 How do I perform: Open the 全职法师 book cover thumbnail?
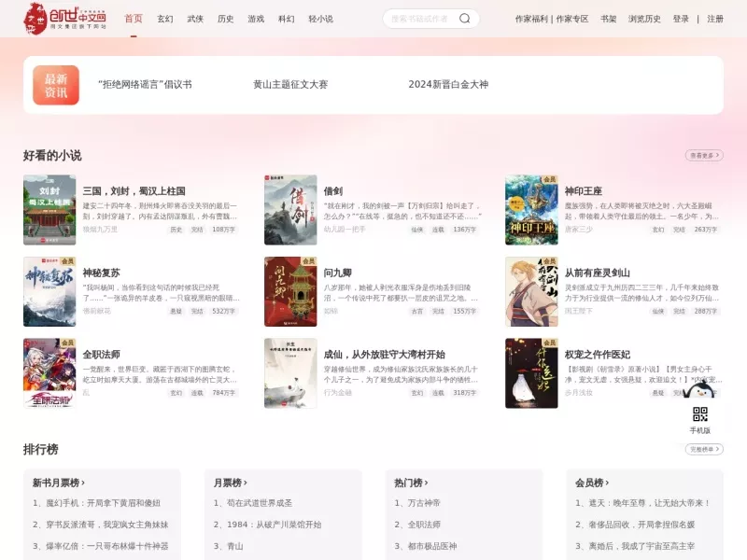[49, 373]
